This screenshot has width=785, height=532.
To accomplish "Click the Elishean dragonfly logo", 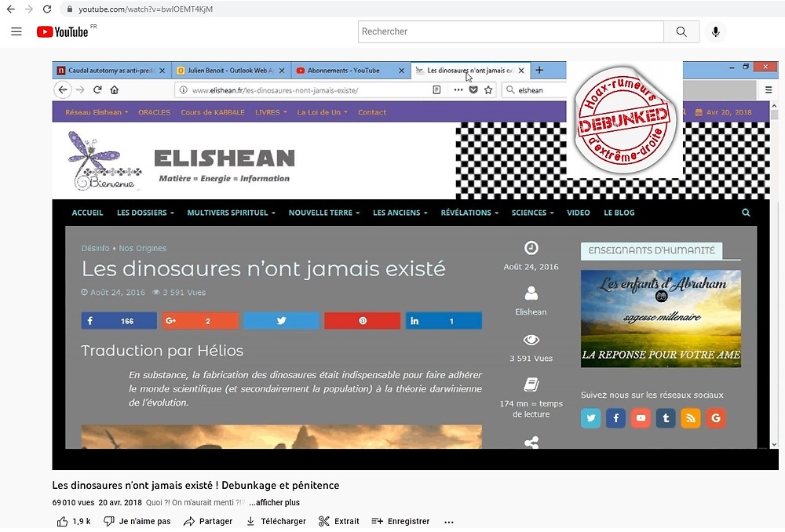I will tap(104, 160).
